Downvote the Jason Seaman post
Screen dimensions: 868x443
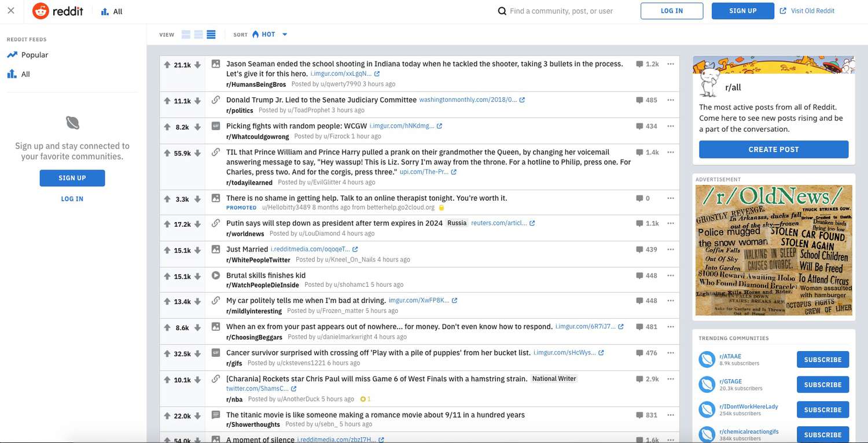(197, 65)
